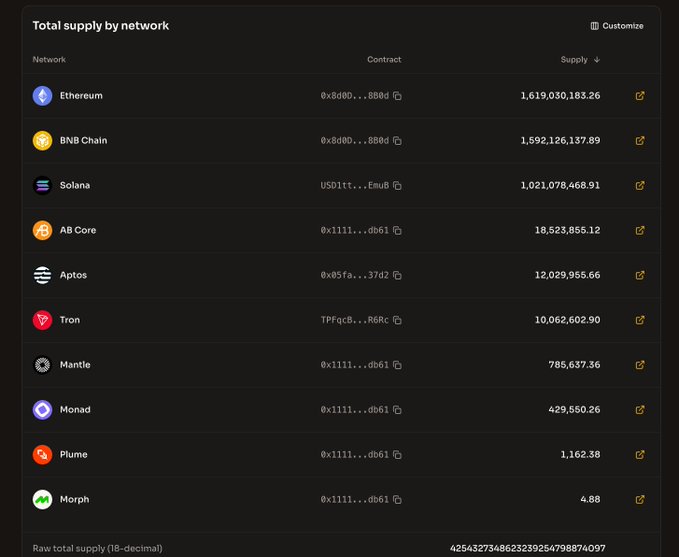The height and width of the screenshot is (557, 679).
Task: Click Monad supply 429,550.26
Action: [574, 410]
